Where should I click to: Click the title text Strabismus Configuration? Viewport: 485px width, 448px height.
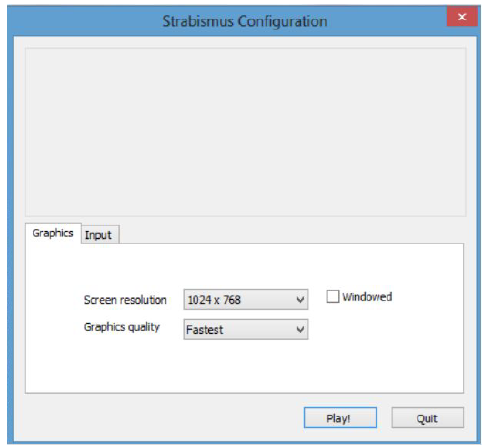[x=245, y=21]
